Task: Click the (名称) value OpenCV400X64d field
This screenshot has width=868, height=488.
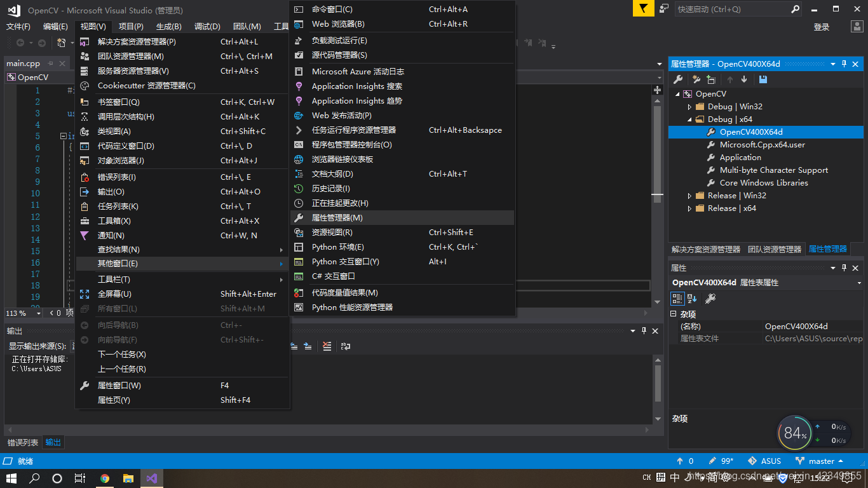Action: coord(813,326)
